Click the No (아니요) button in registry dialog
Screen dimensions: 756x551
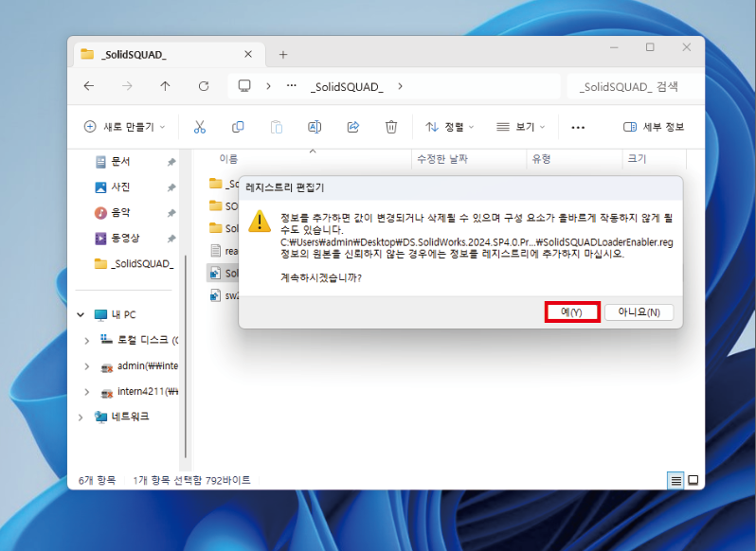(639, 312)
